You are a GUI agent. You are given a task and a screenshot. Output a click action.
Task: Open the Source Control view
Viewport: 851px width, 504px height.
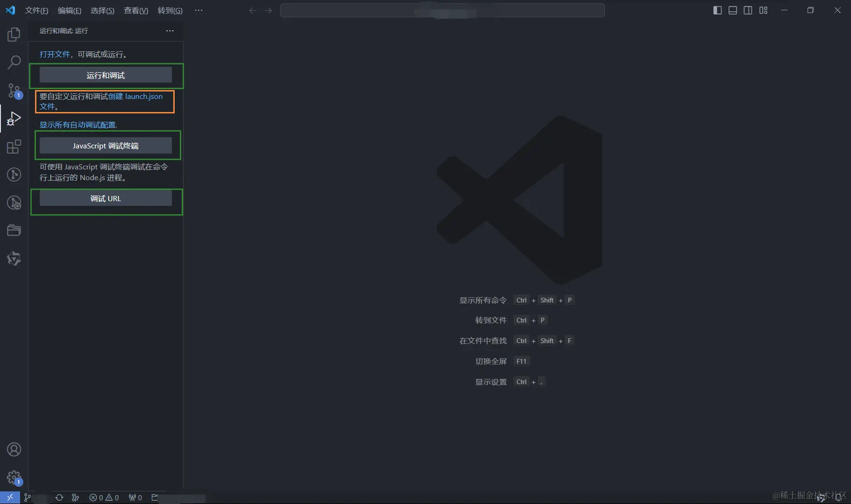pos(14,91)
